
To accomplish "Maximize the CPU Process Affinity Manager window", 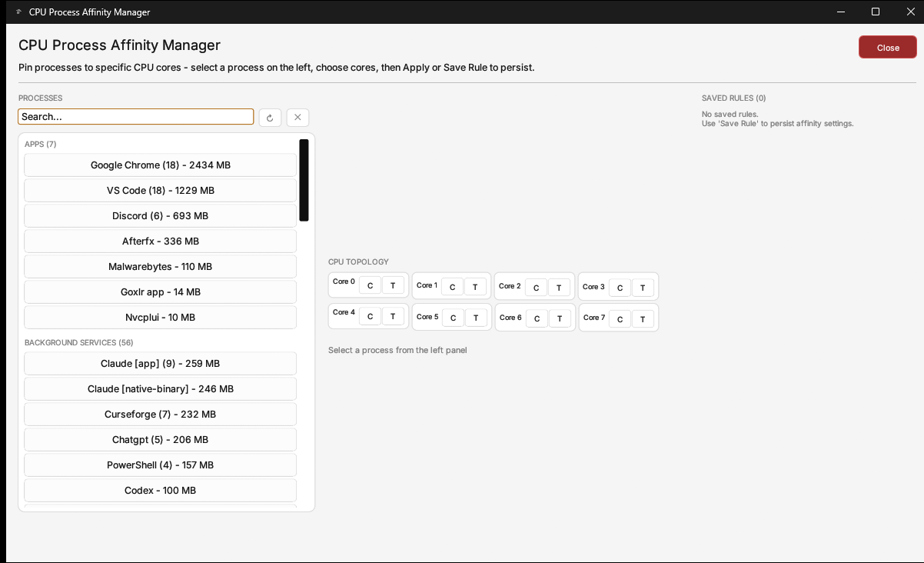I will pos(875,12).
